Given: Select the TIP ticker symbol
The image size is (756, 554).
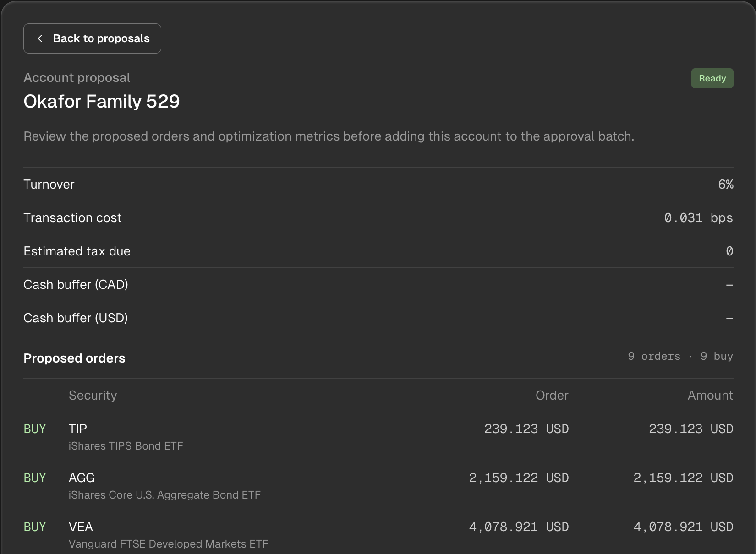Looking at the screenshot, I should click(78, 429).
